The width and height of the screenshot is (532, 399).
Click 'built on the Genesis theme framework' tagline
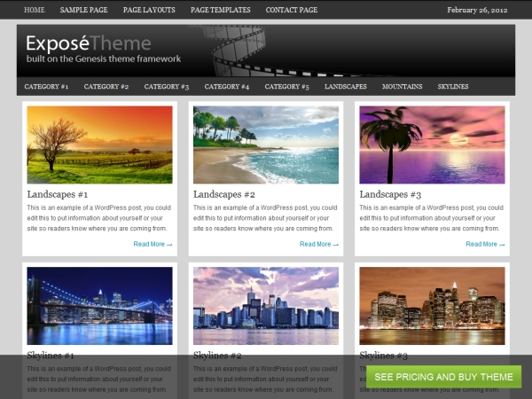104,59
